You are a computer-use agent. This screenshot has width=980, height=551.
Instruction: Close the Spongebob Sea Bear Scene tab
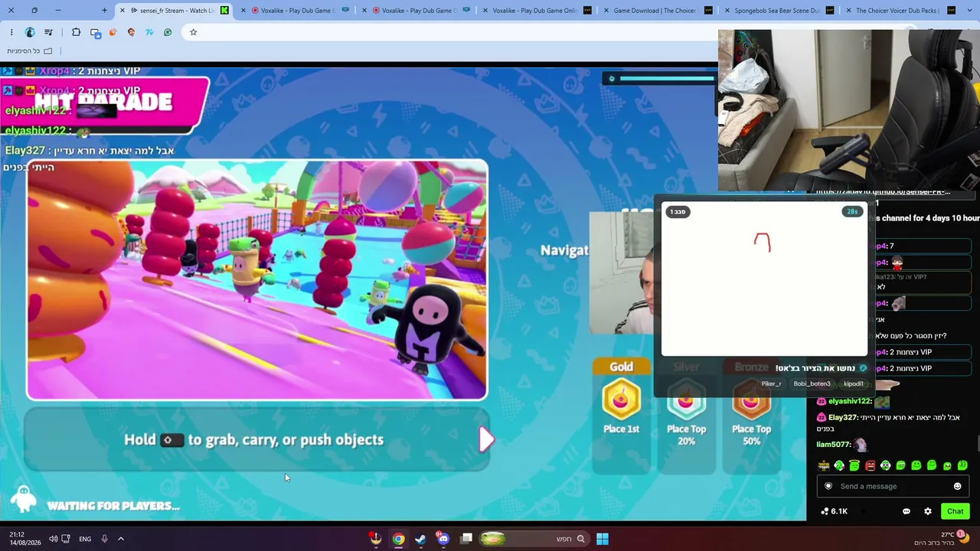coord(727,11)
